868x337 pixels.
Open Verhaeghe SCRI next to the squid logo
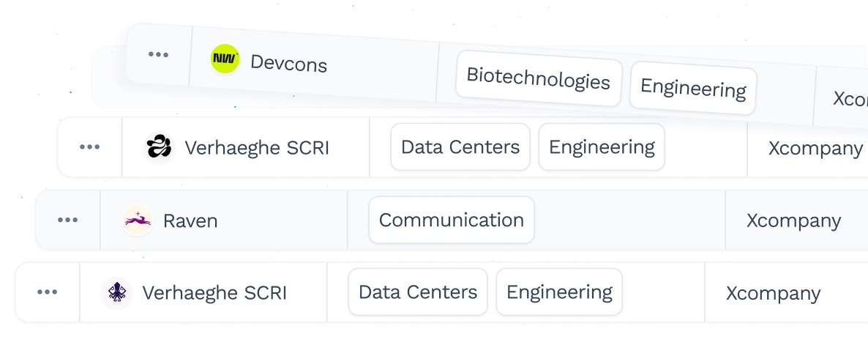pos(214,292)
